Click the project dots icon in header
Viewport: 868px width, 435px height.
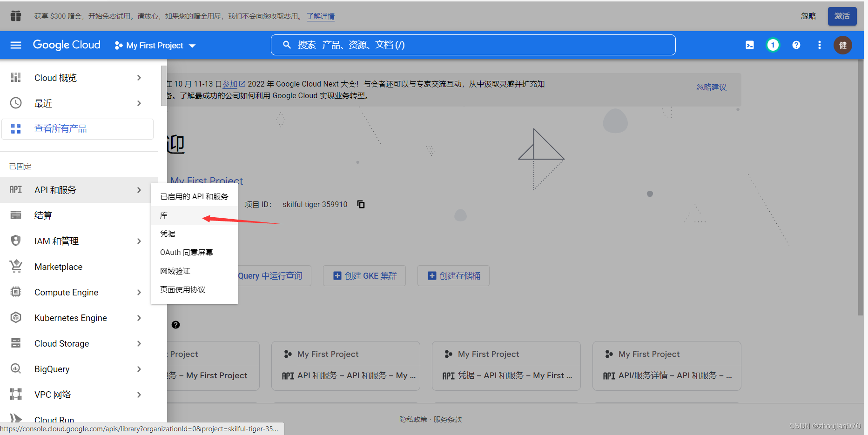pyautogui.click(x=119, y=45)
